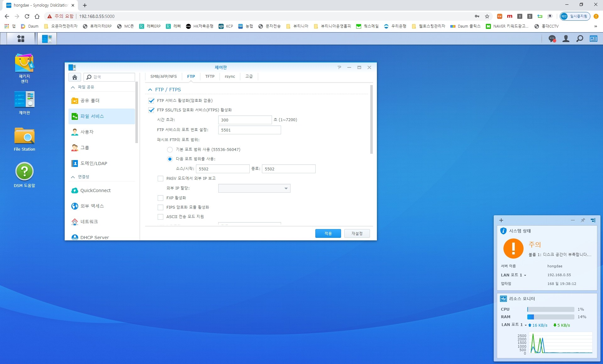Viewport: 603px width, 364px height.
Task: Click the timeout field showing 300
Action: tap(245, 120)
